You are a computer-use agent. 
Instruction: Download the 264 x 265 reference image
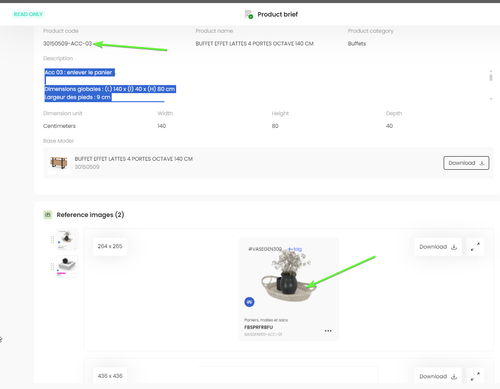tap(438, 247)
